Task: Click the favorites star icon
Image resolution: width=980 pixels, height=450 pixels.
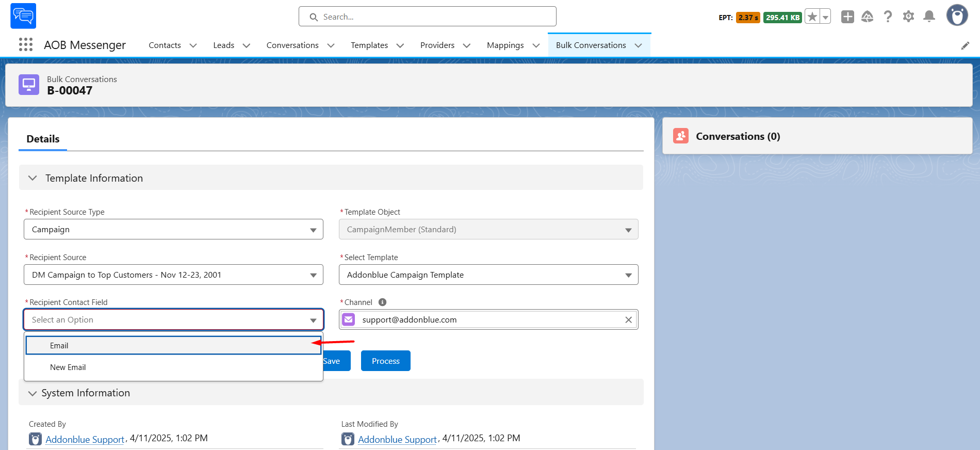Action: click(812, 17)
